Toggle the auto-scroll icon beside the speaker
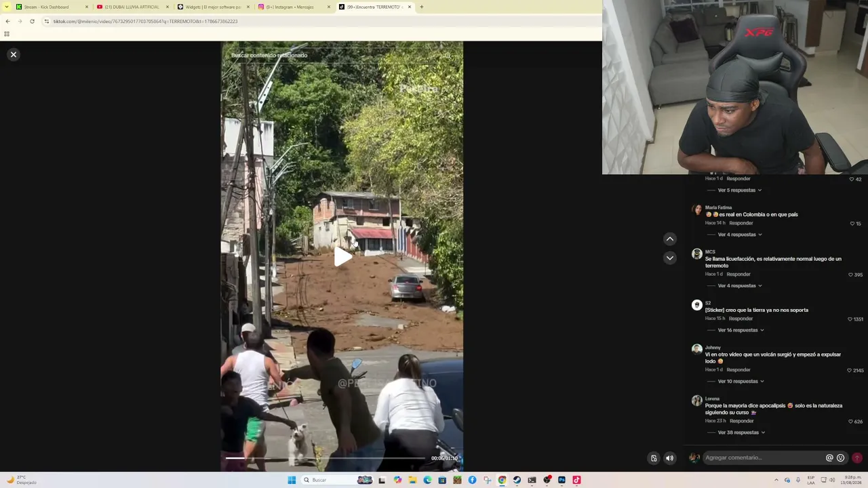Viewport: 868px width, 488px height. [x=654, y=458]
